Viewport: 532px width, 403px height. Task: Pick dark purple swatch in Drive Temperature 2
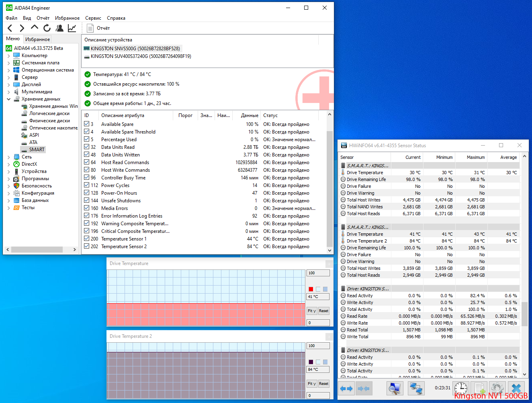pos(311,362)
